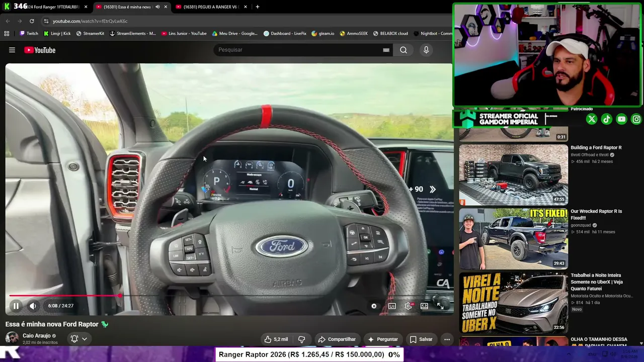Open the StreamerKit bookmark
Image resolution: width=644 pixels, height=362 pixels.
(90, 34)
